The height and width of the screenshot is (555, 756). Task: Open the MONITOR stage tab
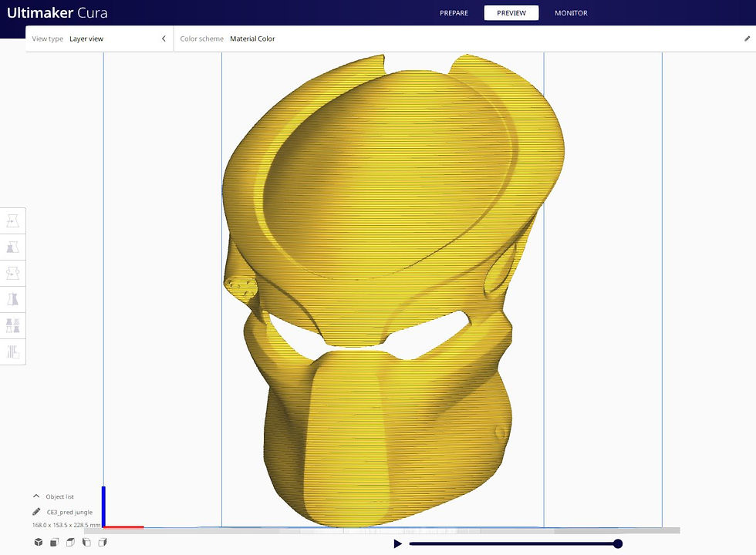click(571, 13)
